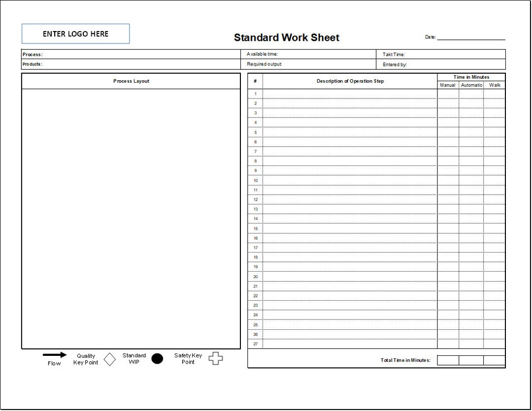
Task: Select the Standard WIP circle symbol
Action: (x=157, y=359)
